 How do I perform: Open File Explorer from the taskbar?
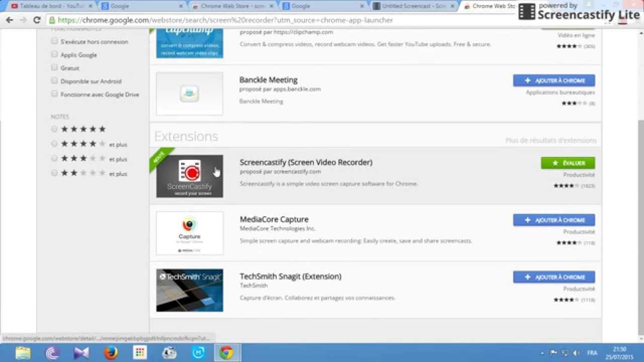point(23,353)
